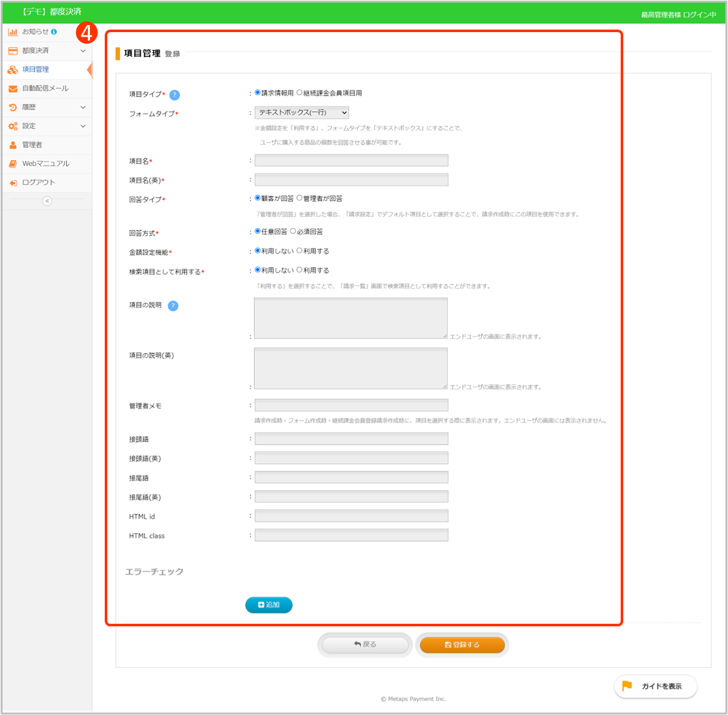
Task: Select the 項目管理 sidebar icon
Action: click(13, 69)
